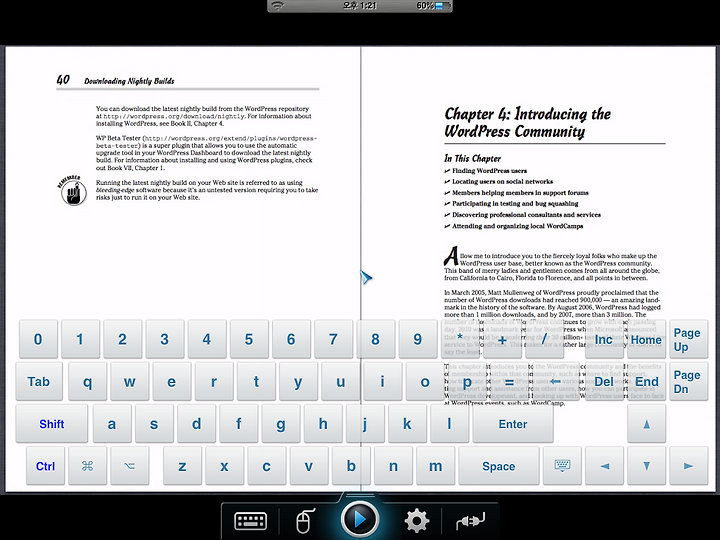Image resolution: width=720 pixels, height=540 pixels.
Task: Tap the letter v key
Action: [309, 466]
